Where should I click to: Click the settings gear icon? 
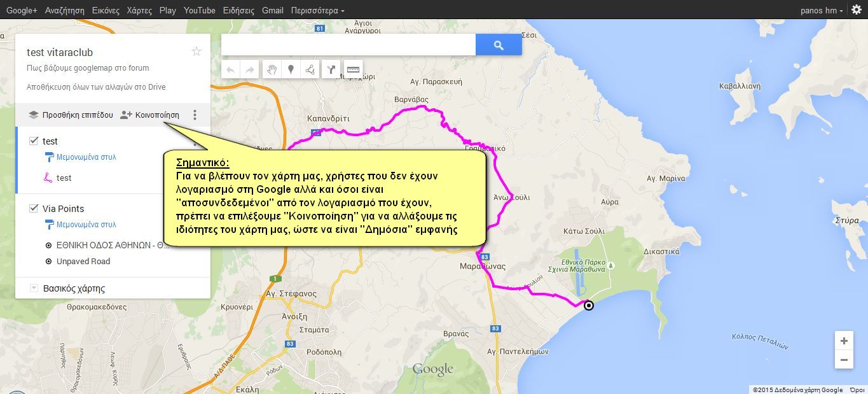point(857,10)
